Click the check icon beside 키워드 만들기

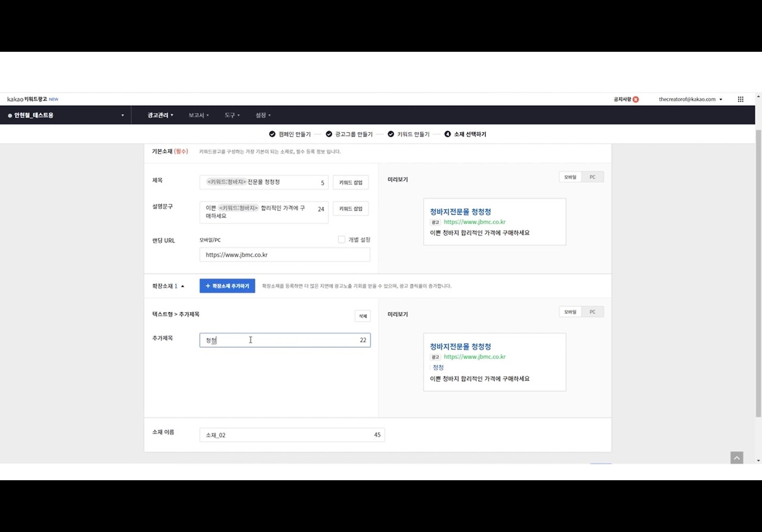coord(391,134)
